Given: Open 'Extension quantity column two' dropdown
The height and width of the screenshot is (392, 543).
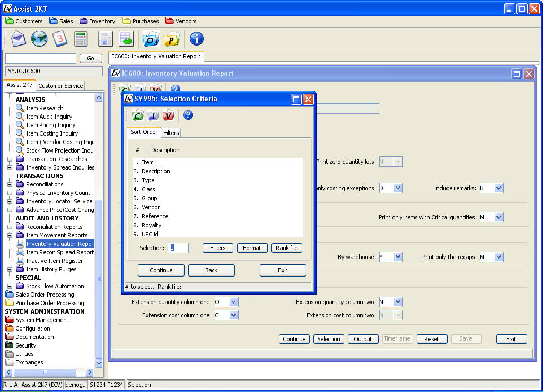Looking at the screenshot, I should pos(398,302).
